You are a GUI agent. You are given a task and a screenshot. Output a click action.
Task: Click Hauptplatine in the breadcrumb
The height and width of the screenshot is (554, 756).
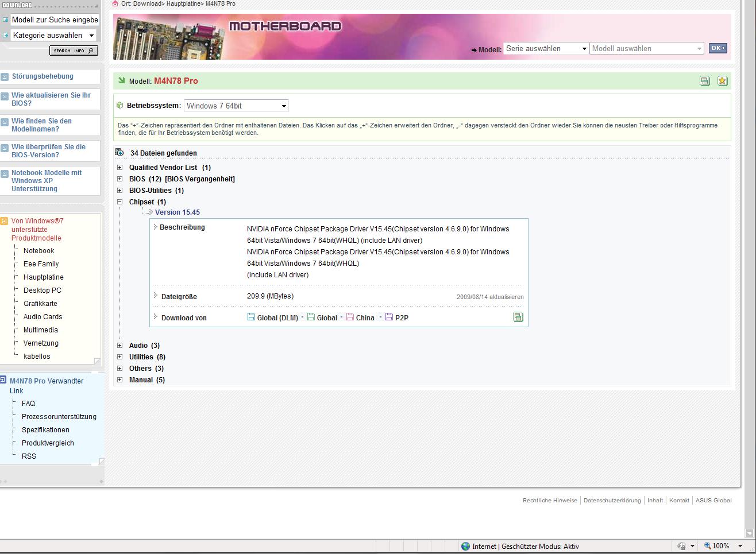[x=184, y=3]
